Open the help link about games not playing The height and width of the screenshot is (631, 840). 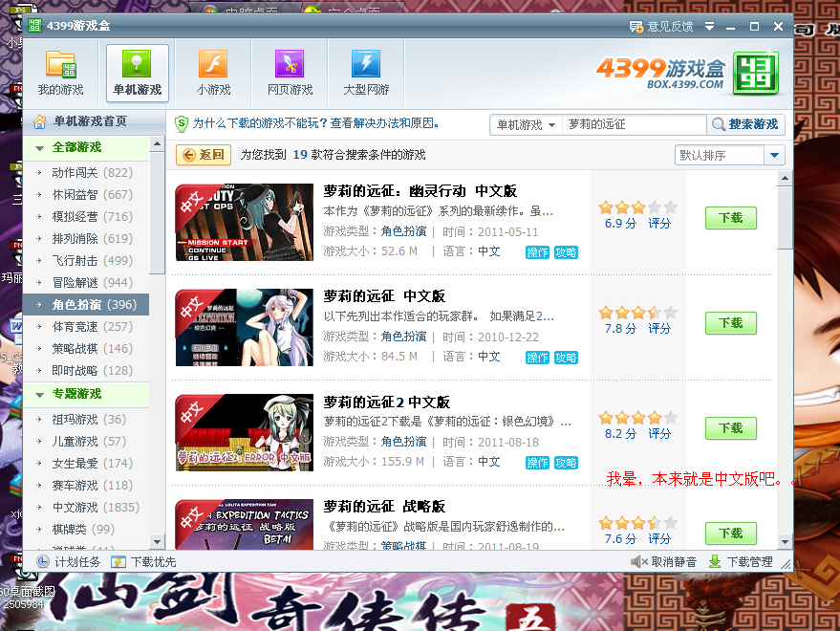[316, 123]
